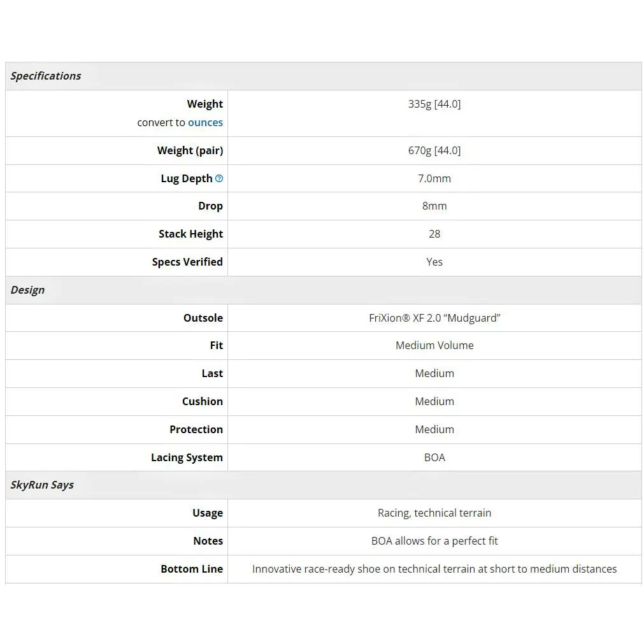This screenshot has height=644, width=644.
Task: Click the 7.0mm lug depth value
Action: (x=434, y=178)
